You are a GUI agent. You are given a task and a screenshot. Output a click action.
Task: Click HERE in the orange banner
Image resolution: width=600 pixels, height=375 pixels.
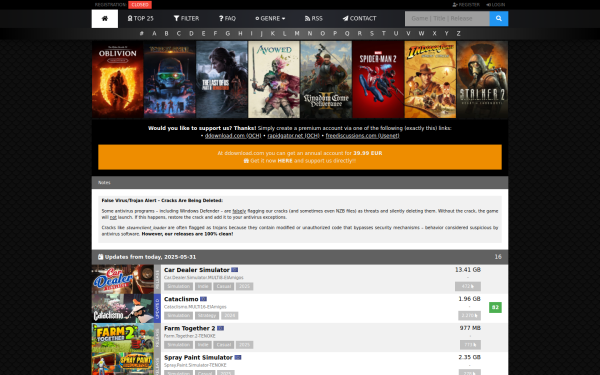tap(285, 161)
